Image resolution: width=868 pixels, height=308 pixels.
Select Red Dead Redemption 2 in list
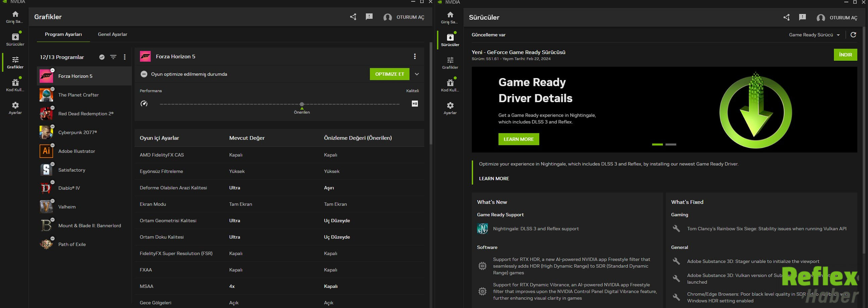click(x=84, y=114)
